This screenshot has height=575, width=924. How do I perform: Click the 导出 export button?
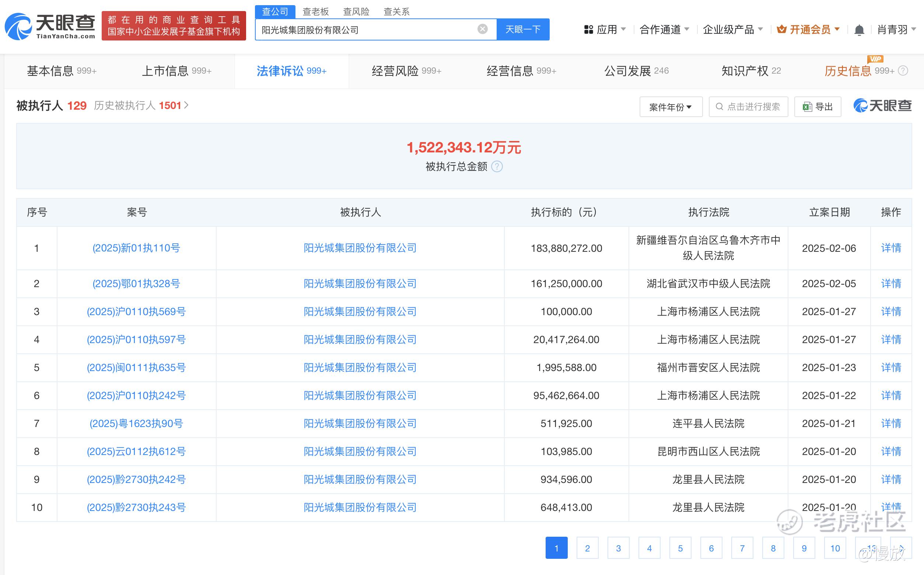point(818,107)
